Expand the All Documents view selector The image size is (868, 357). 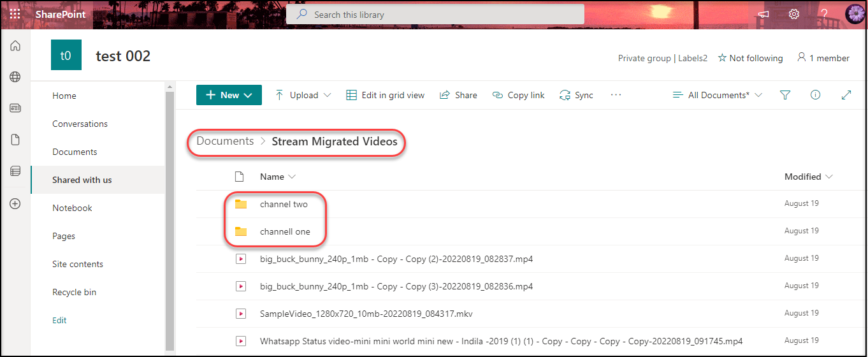click(x=718, y=95)
